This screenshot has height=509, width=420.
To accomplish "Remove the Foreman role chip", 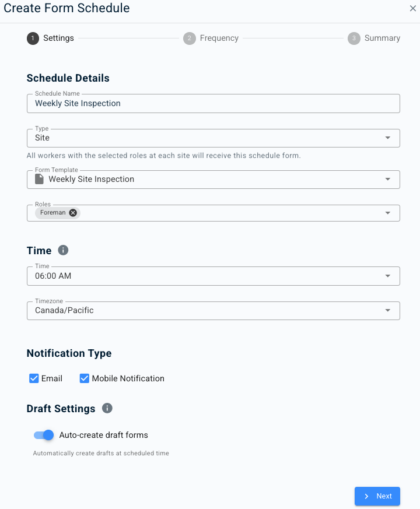I will (x=73, y=213).
